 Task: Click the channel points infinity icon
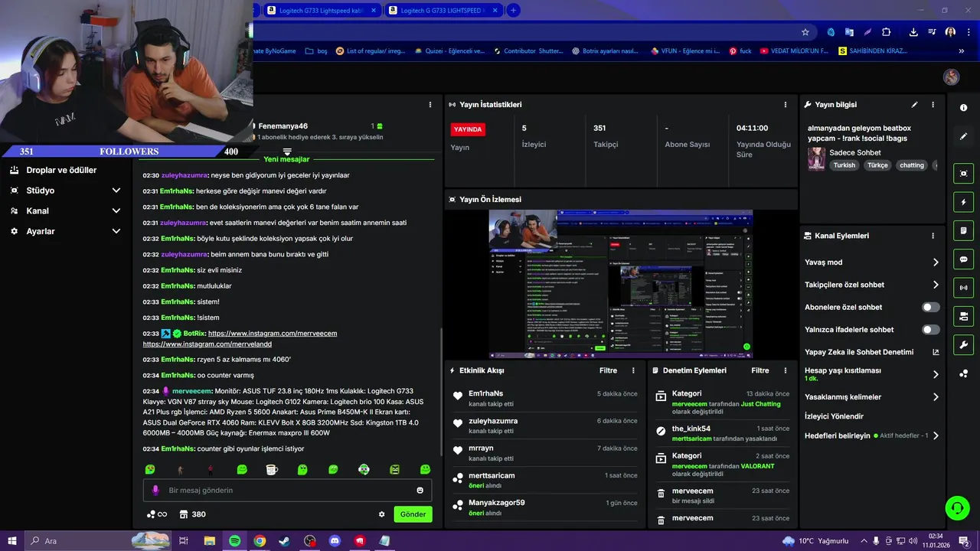point(157,514)
